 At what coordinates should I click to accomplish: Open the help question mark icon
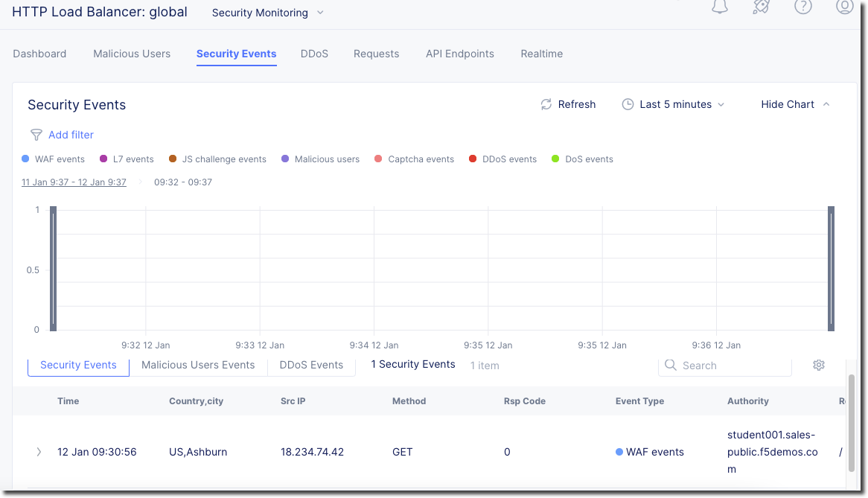point(802,7)
